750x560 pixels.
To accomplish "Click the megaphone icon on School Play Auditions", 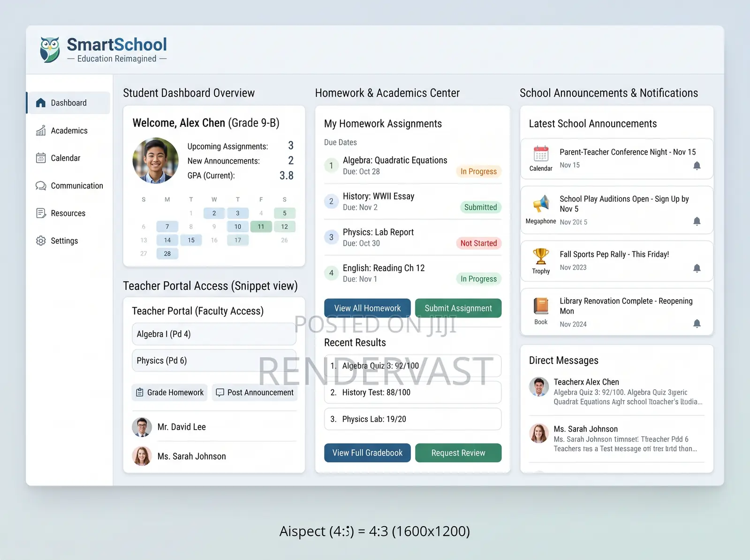I will (x=541, y=204).
